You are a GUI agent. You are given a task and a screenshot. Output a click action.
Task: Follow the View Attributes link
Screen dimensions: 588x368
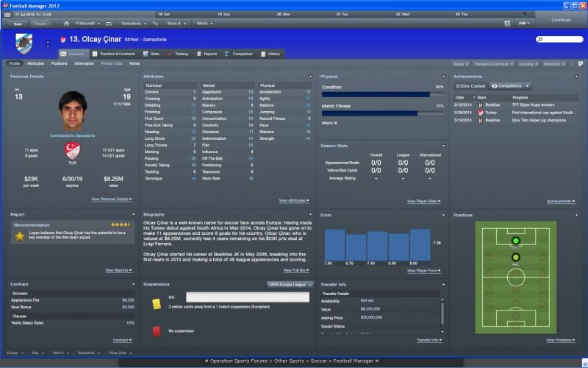coord(293,200)
